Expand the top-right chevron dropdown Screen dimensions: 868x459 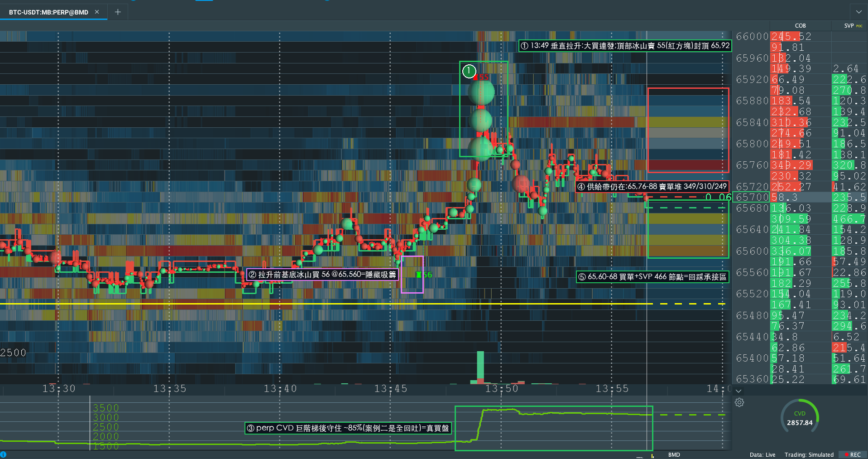click(859, 12)
